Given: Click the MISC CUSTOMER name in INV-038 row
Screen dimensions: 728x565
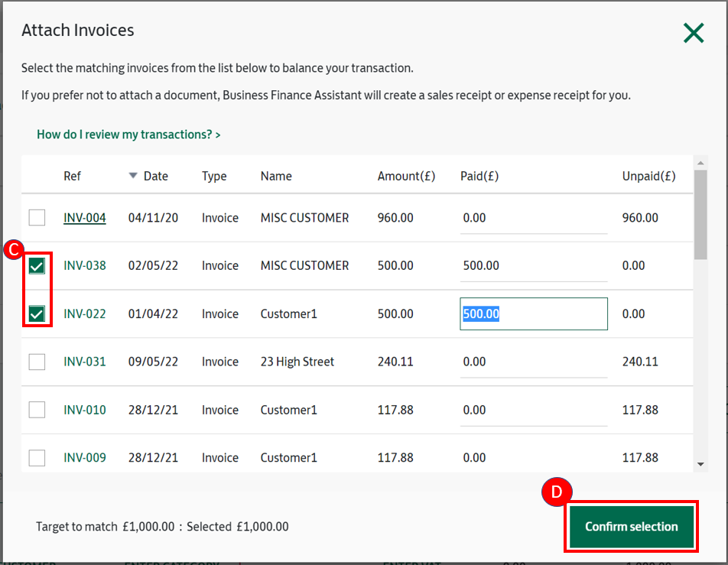Looking at the screenshot, I should (304, 265).
